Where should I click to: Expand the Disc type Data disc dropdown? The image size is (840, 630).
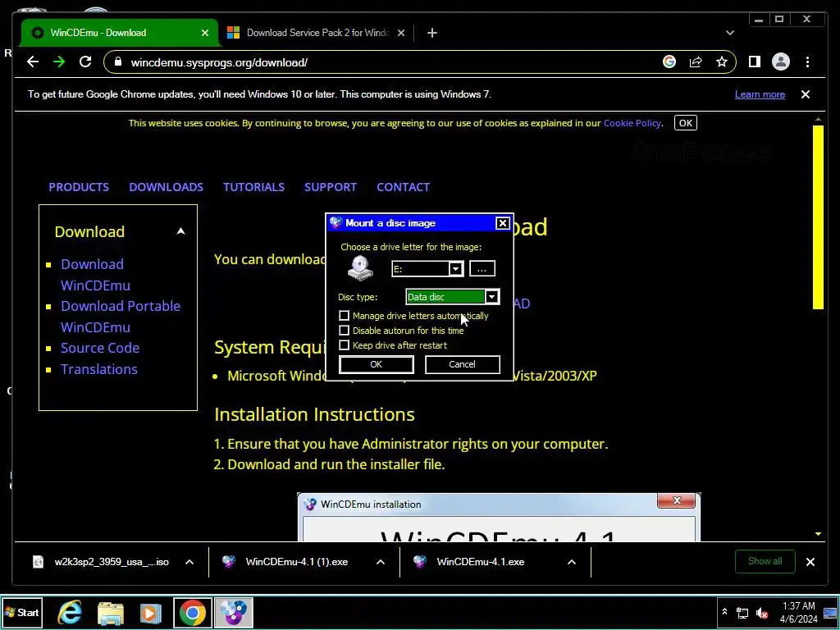[492, 297]
